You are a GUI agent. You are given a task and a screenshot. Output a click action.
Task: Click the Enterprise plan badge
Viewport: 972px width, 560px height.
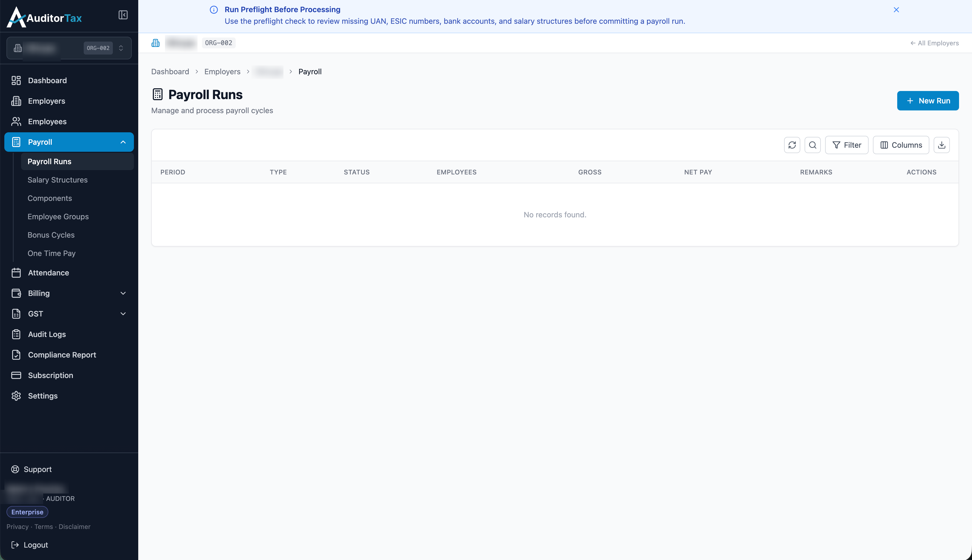click(x=27, y=512)
